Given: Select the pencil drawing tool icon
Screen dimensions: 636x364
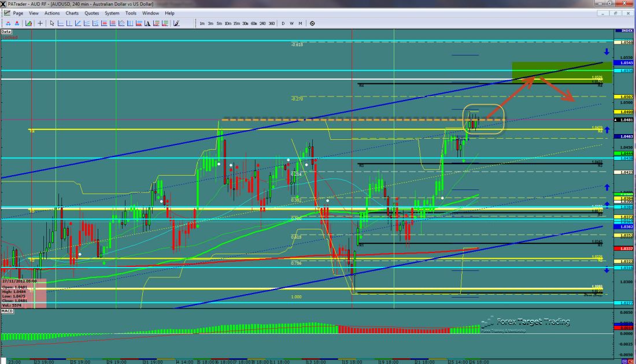Looking at the screenshot, I should tap(176, 24).
